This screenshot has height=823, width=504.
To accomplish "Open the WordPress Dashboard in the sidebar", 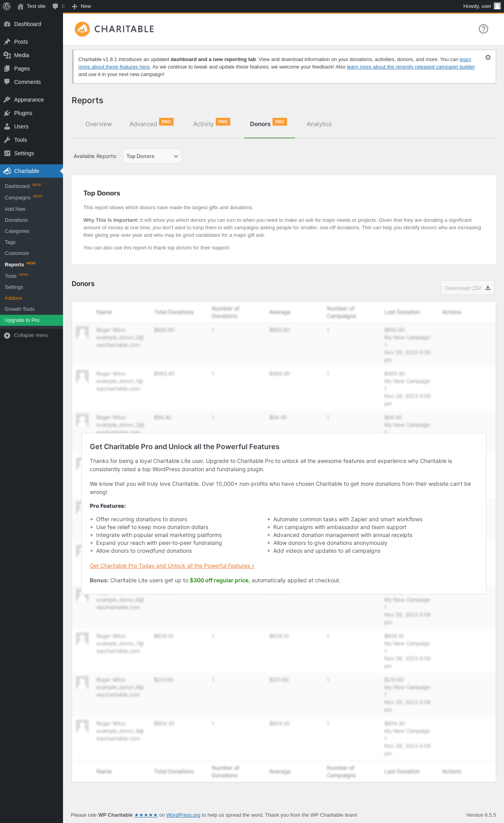I will [31, 24].
